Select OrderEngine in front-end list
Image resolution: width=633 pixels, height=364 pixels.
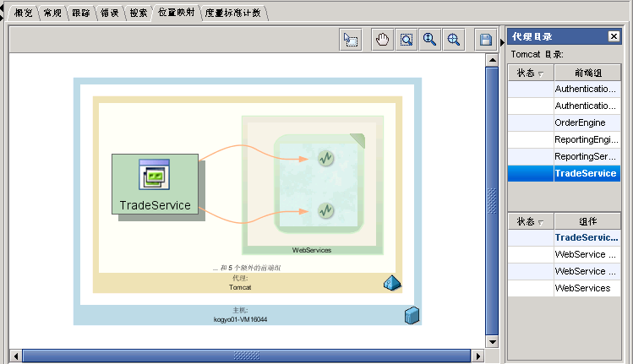564,122
